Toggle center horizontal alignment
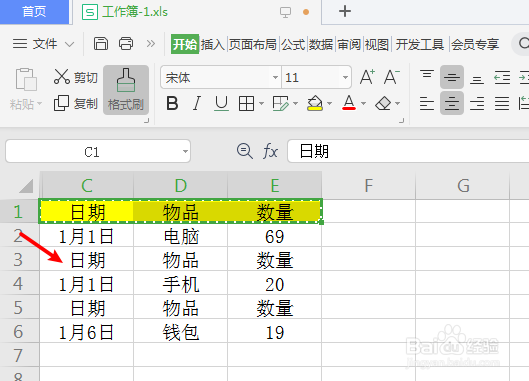This screenshot has width=529, height=381. click(452, 103)
